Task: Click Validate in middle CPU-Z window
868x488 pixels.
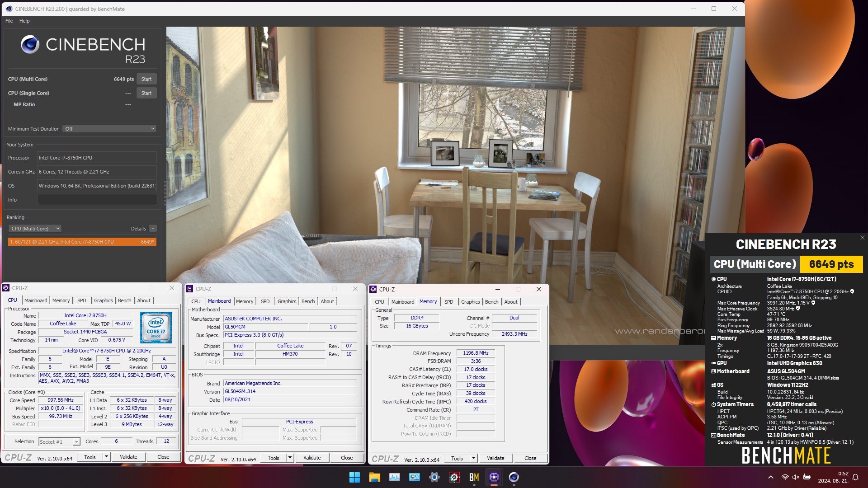Action: (x=312, y=458)
